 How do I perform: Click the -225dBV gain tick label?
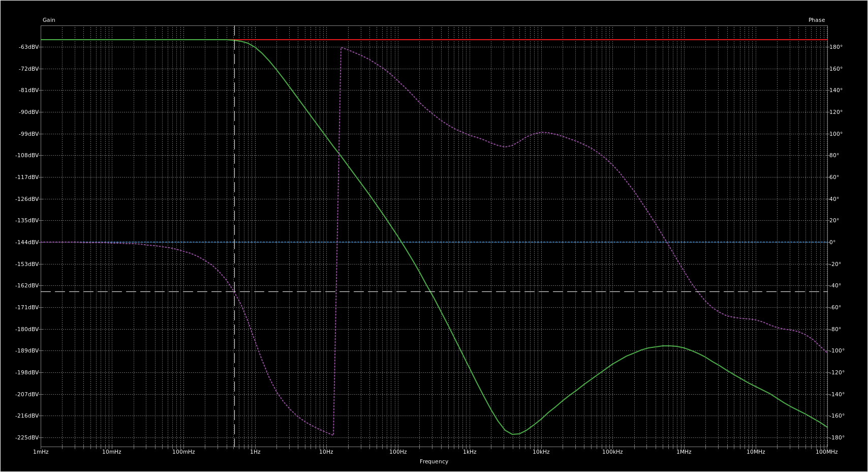(x=27, y=437)
